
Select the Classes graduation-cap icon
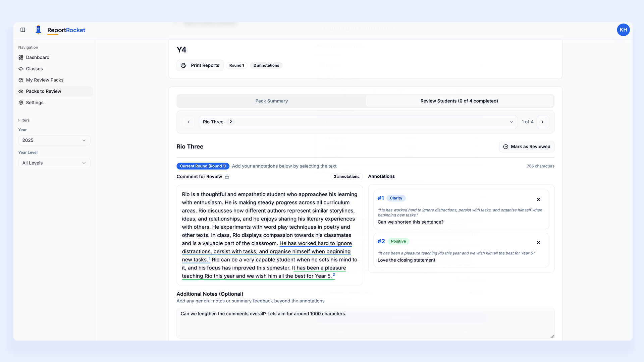(x=21, y=69)
